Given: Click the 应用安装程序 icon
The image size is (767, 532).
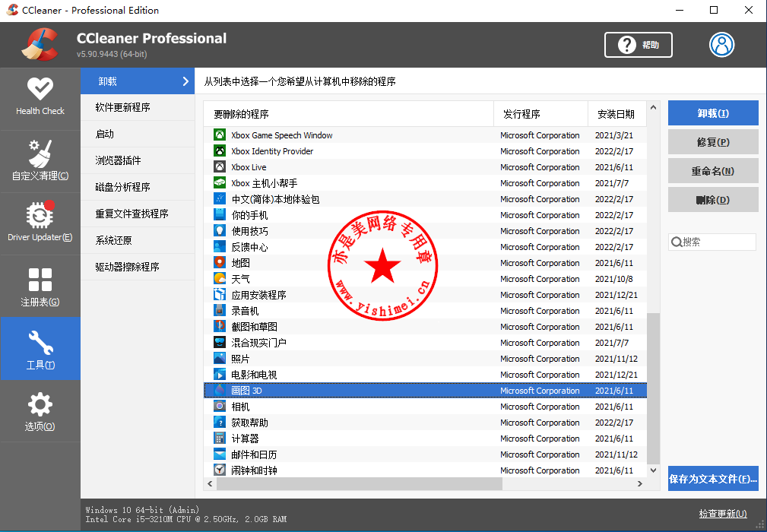Looking at the screenshot, I should 220,295.
